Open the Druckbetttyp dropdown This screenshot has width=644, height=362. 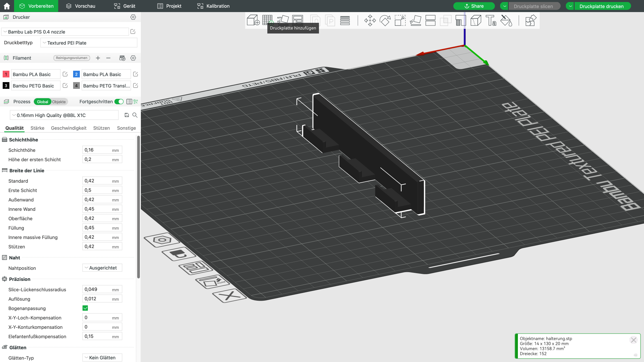(89, 43)
